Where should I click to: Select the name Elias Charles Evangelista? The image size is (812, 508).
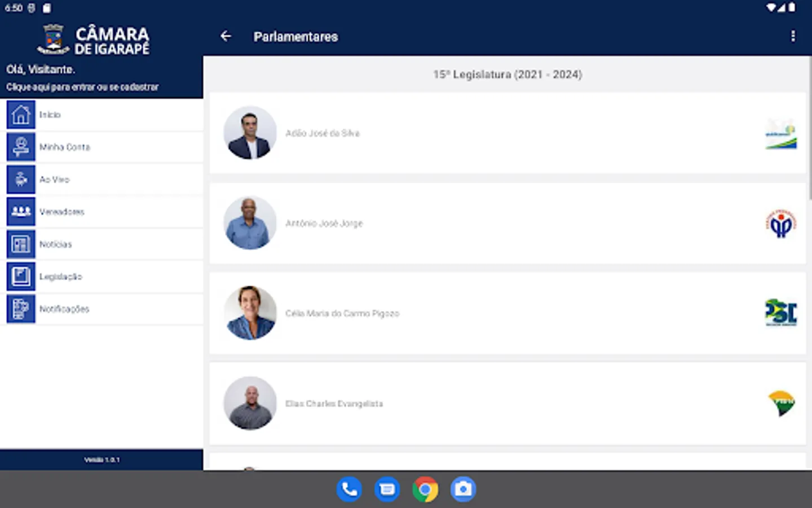pos(334,404)
